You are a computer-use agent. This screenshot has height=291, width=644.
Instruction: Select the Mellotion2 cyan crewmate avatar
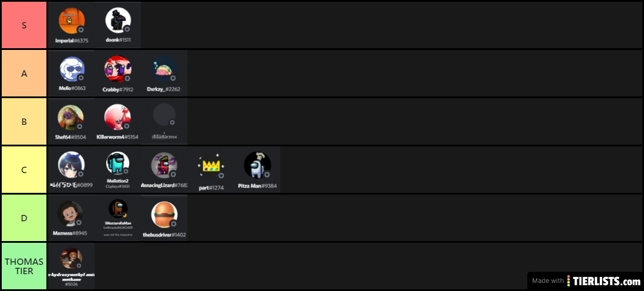click(118, 163)
